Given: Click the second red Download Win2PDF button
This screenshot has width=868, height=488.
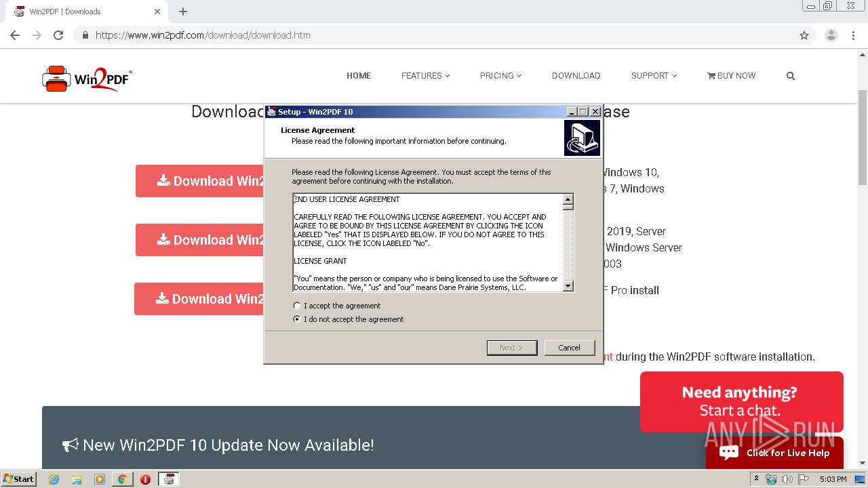Looking at the screenshot, I should click(x=200, y=240).
